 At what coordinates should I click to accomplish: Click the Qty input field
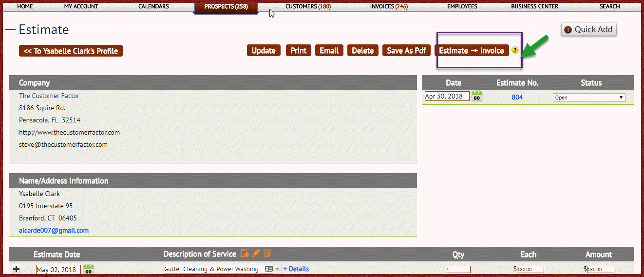tap(458, 269)
